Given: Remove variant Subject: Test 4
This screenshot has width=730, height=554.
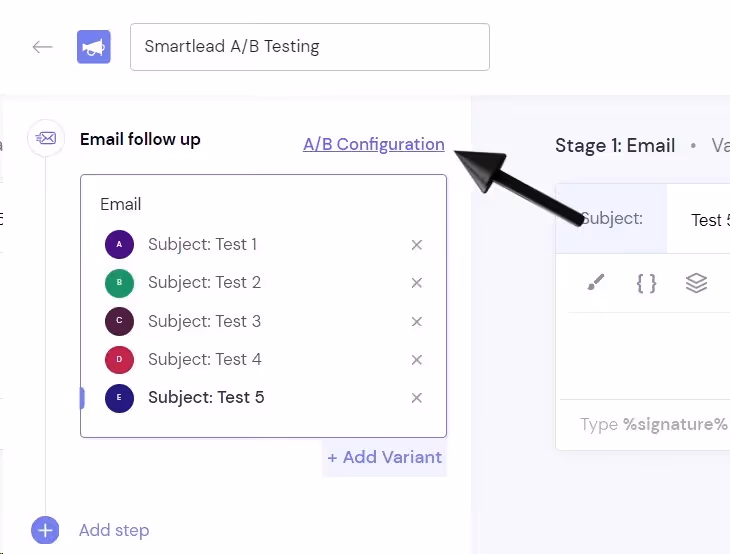Looking at the screenshot, I should [x=417, y=359].
